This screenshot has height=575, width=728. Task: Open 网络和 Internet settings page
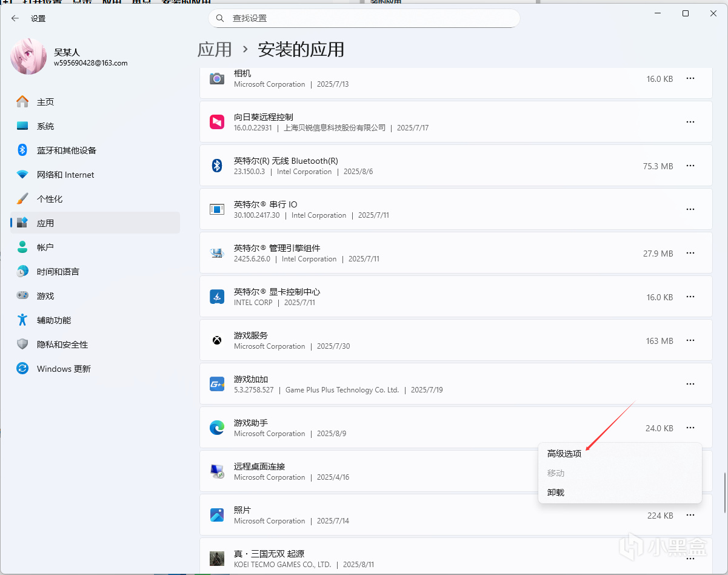(95, 175)
